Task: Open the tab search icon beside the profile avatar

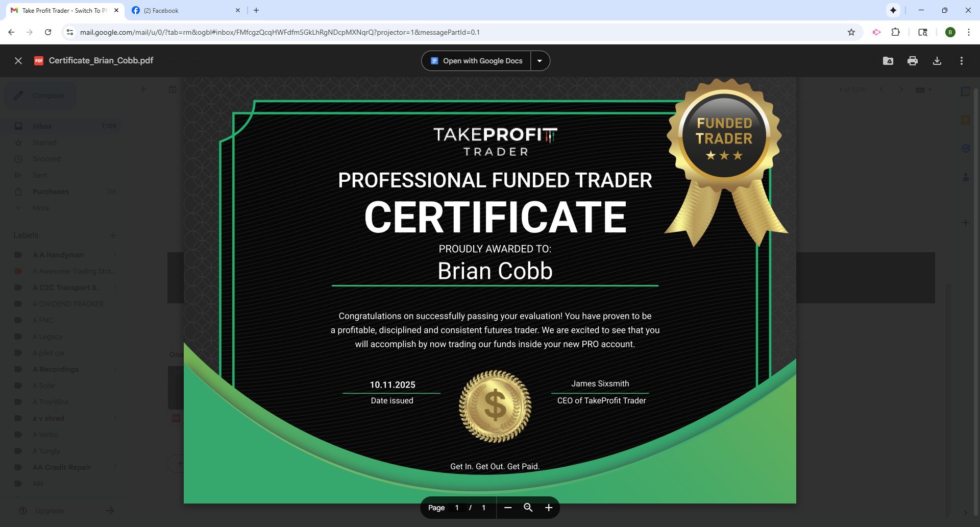Action: pos(923,32)
